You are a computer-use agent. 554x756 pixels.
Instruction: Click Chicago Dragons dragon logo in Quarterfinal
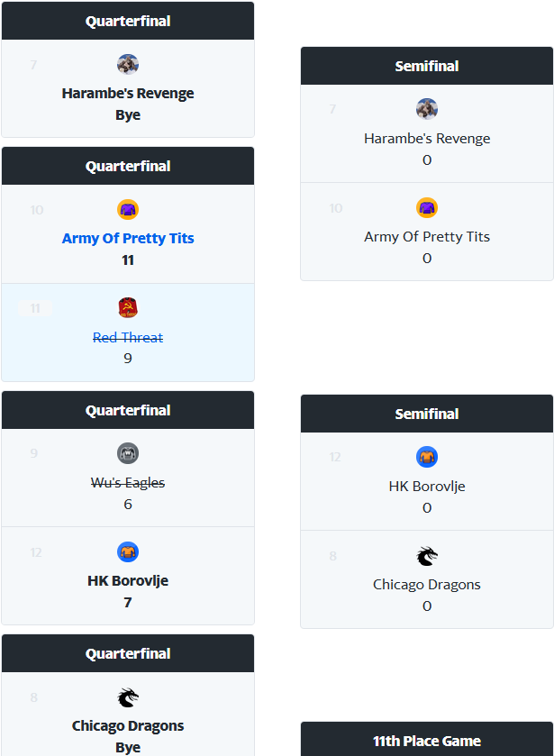tap(128, 697)
